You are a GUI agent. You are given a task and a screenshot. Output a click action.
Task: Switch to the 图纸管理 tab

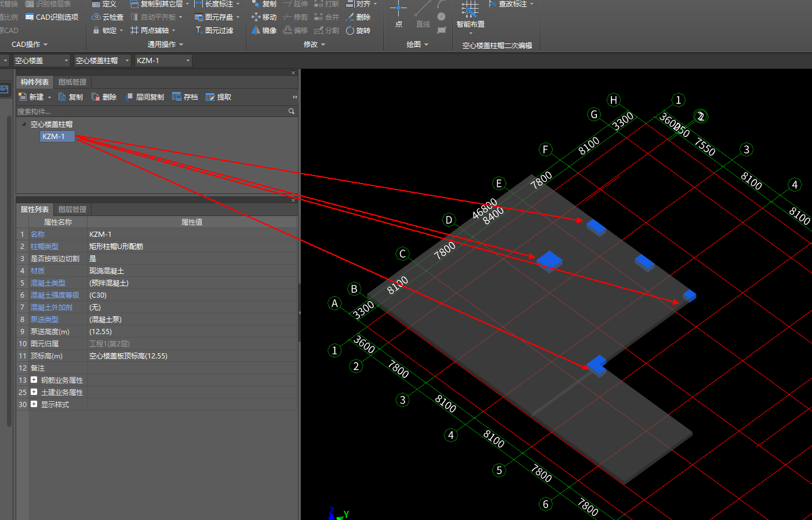click(x=72, y=82)
